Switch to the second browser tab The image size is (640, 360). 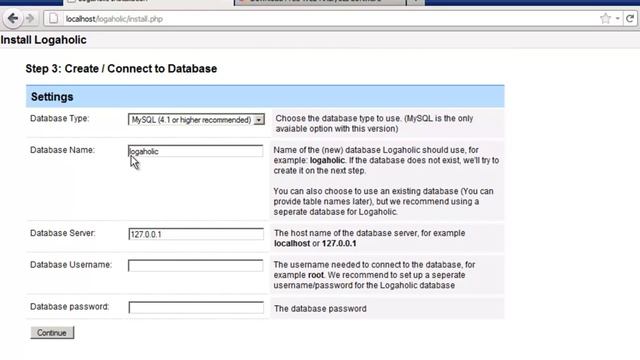[320, 2]
